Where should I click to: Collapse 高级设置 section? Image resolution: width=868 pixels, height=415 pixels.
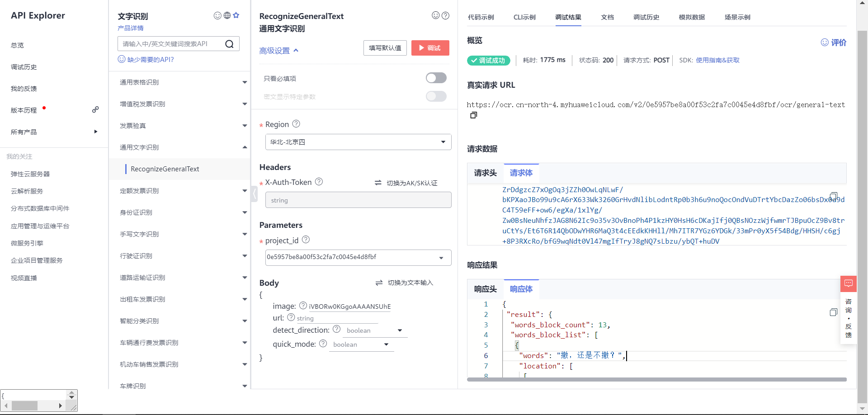point(279,51)
